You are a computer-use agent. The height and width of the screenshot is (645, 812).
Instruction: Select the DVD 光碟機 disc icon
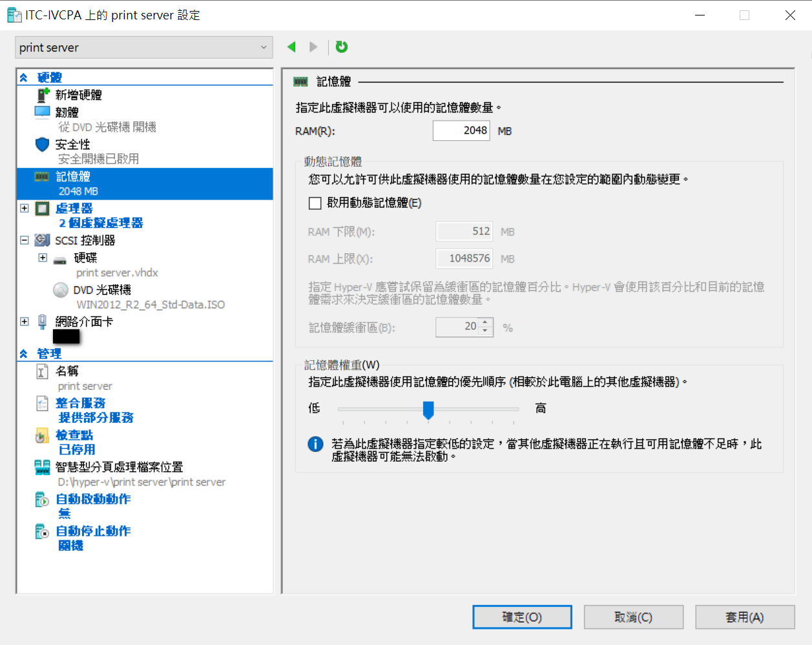[61, 290]
